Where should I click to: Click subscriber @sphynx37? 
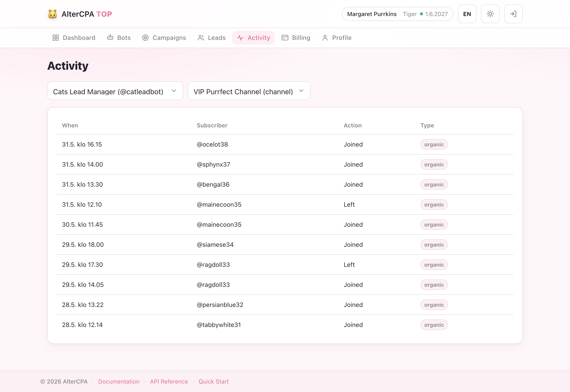(214, 164)
